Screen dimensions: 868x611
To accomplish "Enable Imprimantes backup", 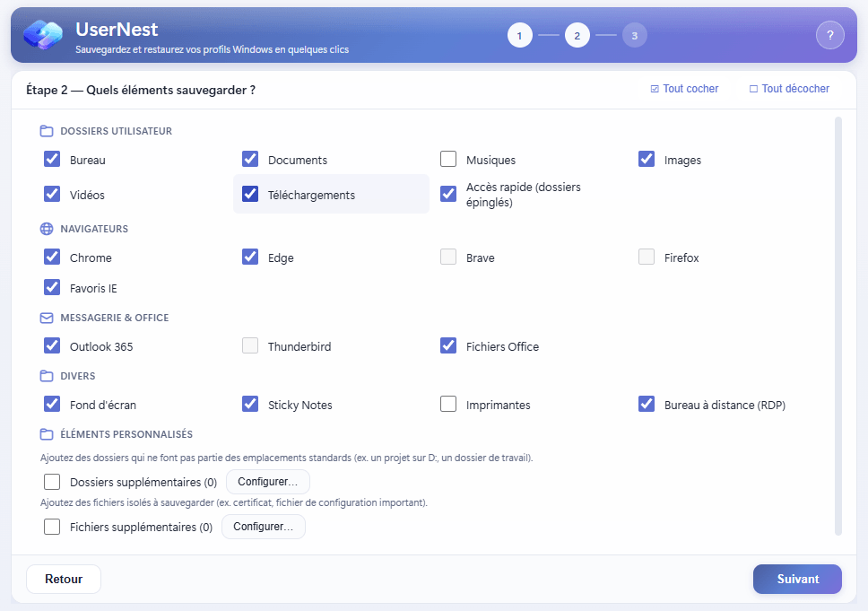I will click(448, 404).
